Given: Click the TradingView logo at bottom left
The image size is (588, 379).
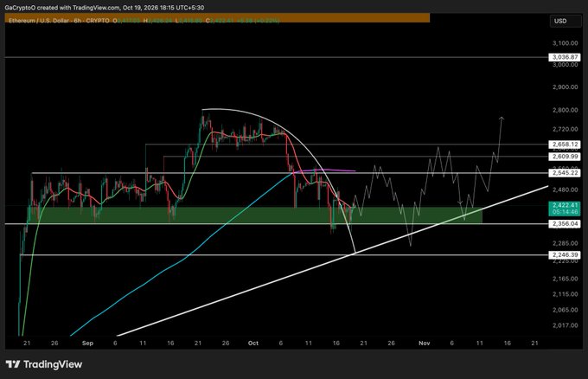Looking at the screenshot, I should pos(44,364).
